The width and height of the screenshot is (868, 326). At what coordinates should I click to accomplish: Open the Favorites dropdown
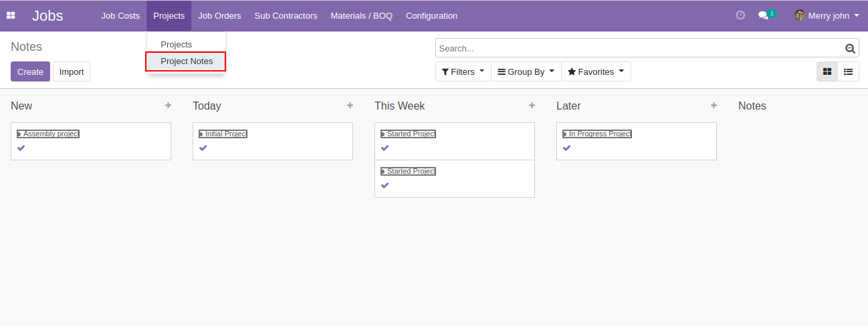(x=596, y=71)
